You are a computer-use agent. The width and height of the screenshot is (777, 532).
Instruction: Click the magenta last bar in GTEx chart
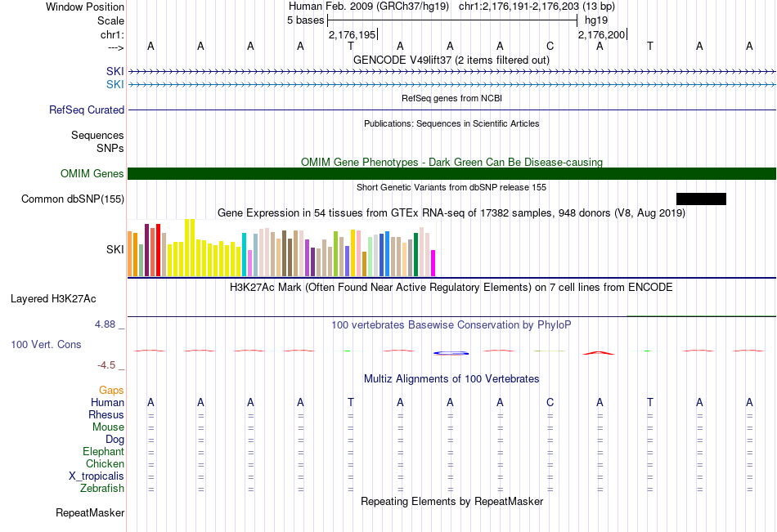pos(433,263)
